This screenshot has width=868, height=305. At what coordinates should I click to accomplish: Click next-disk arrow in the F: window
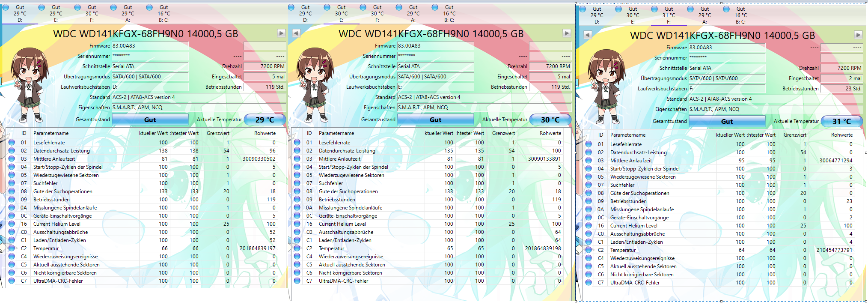858,35
